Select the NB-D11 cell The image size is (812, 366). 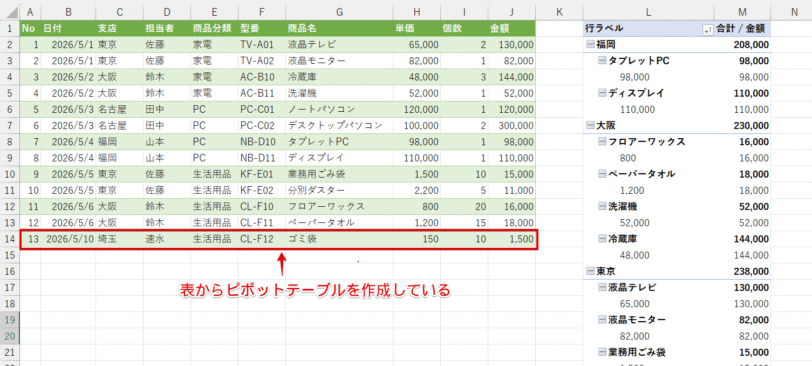click(x=262, y=158)
